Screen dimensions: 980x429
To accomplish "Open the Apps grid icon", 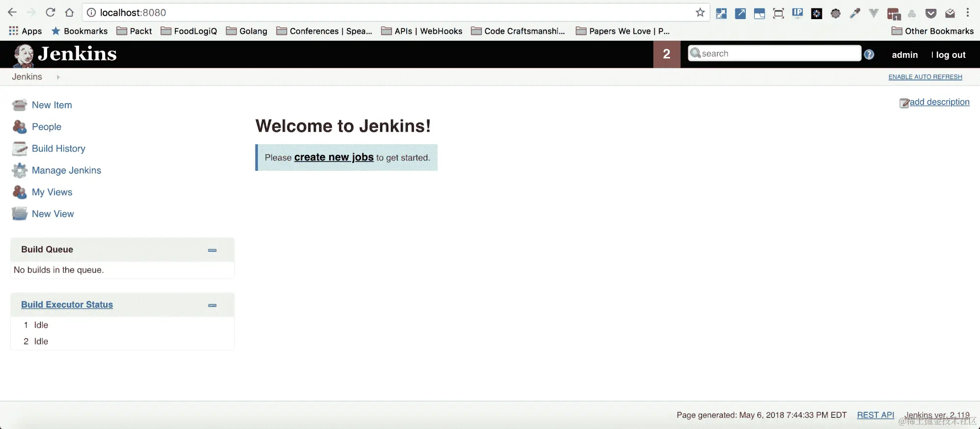I will 14,31.
